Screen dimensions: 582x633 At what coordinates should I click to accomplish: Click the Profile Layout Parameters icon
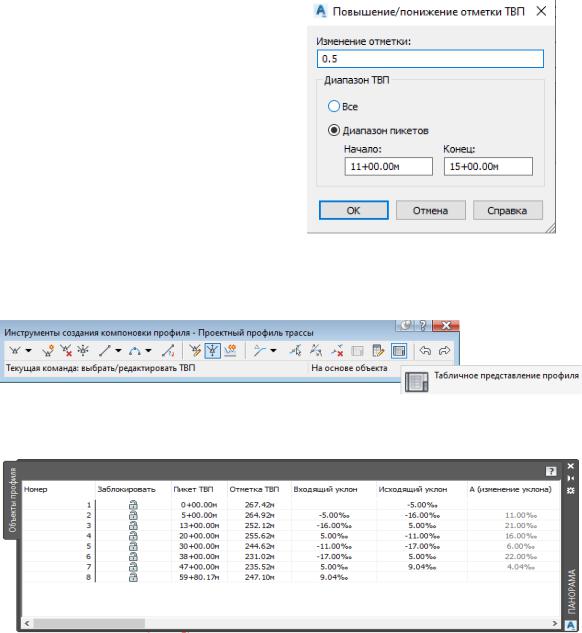coord(378,350)
